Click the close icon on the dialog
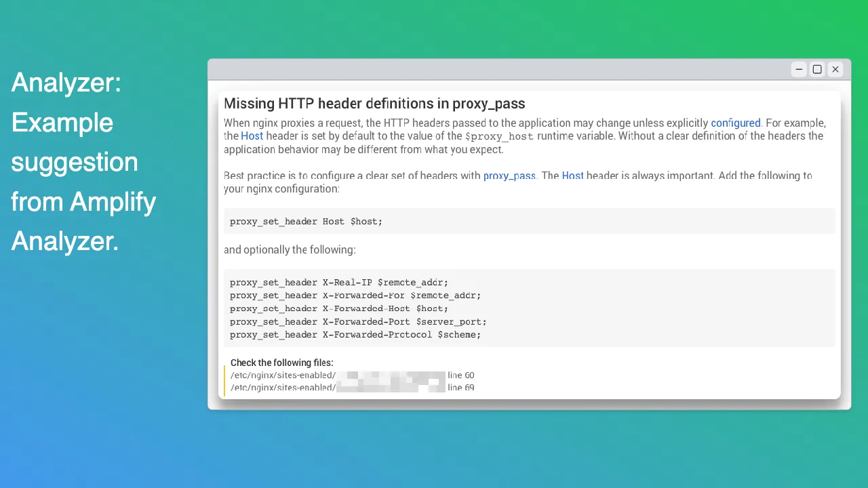 coord(835,69)
